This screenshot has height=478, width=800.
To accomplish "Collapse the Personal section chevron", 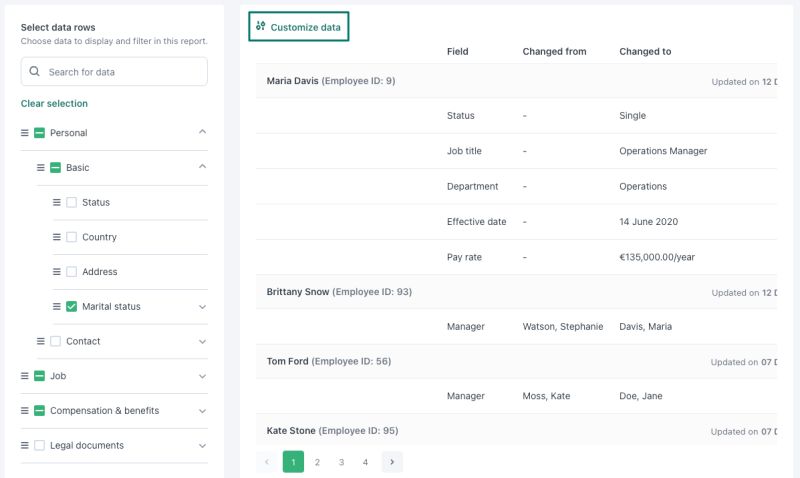I will (203, 132).
